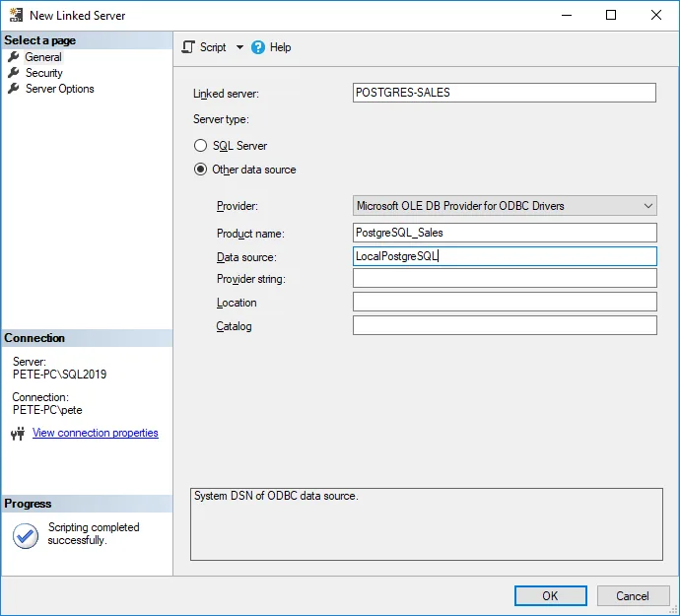Click the Product name input field
The image size is (680, 616).
(x=505, y=233)
